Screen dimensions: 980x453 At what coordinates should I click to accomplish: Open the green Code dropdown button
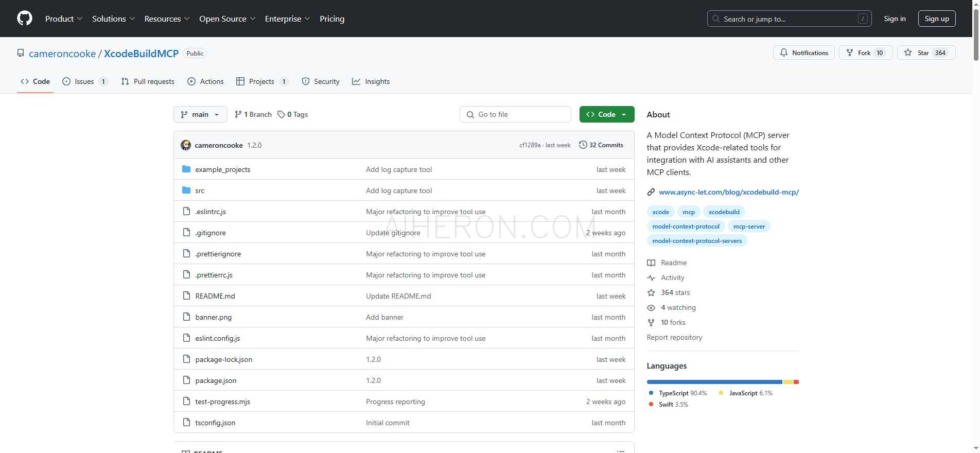607,114
